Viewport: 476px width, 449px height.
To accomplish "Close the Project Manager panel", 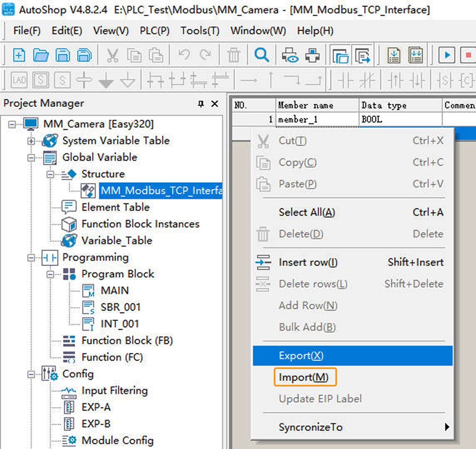I will tap(215, 104).
